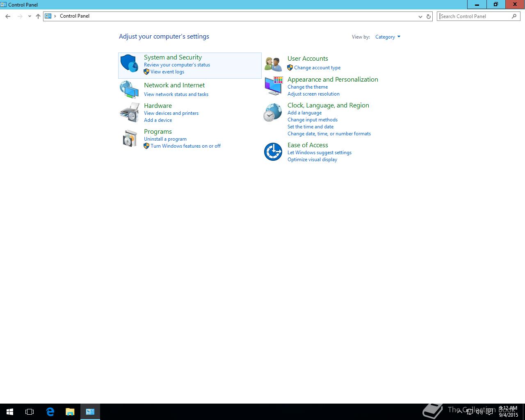Click Turn Windows features on or off
The height and width of the screenshot is (420, 525).
click(185, 146)
